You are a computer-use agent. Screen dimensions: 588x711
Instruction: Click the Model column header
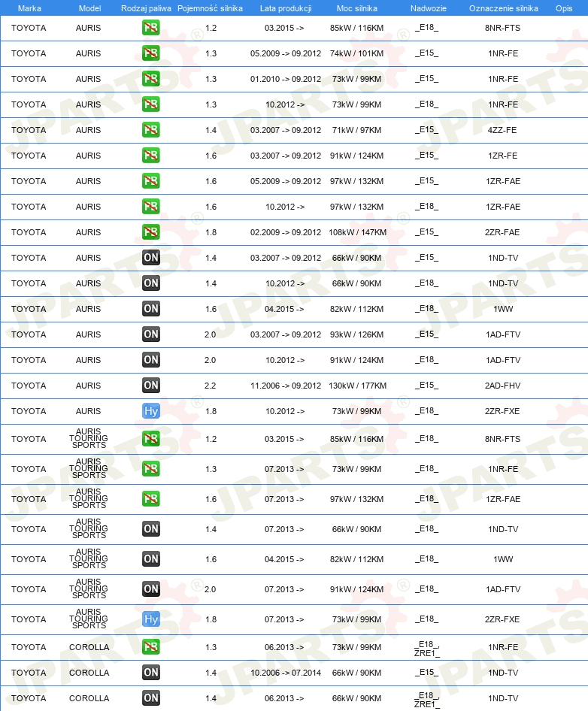89,8
